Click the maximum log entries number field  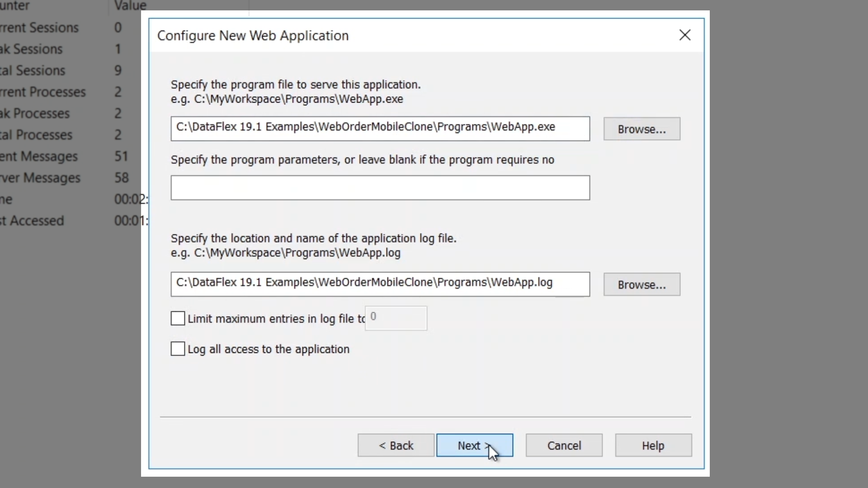[x=396, y=318]
